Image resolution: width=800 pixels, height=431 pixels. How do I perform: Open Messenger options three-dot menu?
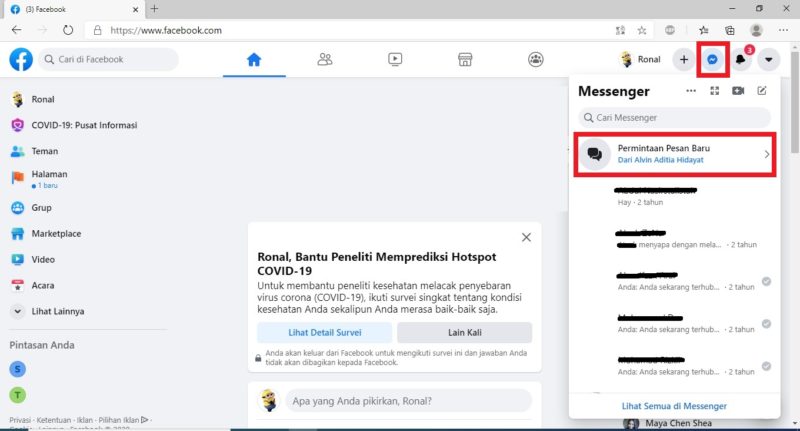pos(691,91)
